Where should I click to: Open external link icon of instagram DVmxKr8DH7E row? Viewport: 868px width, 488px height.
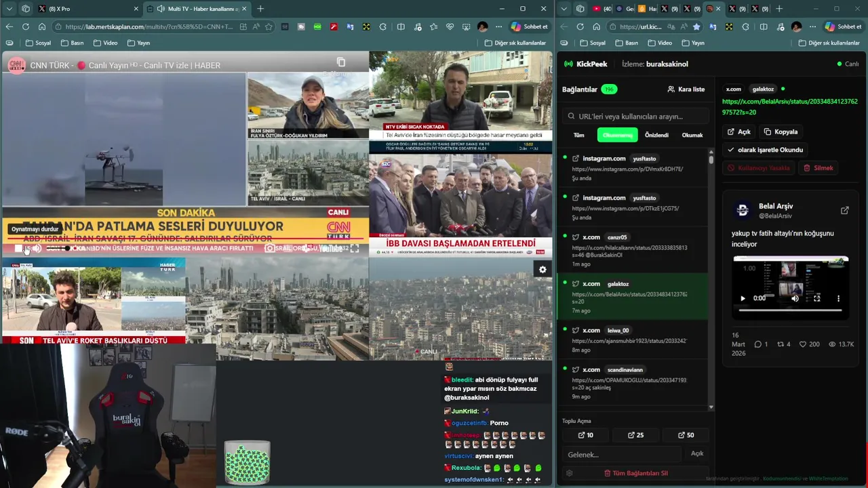tap(576, 159)
